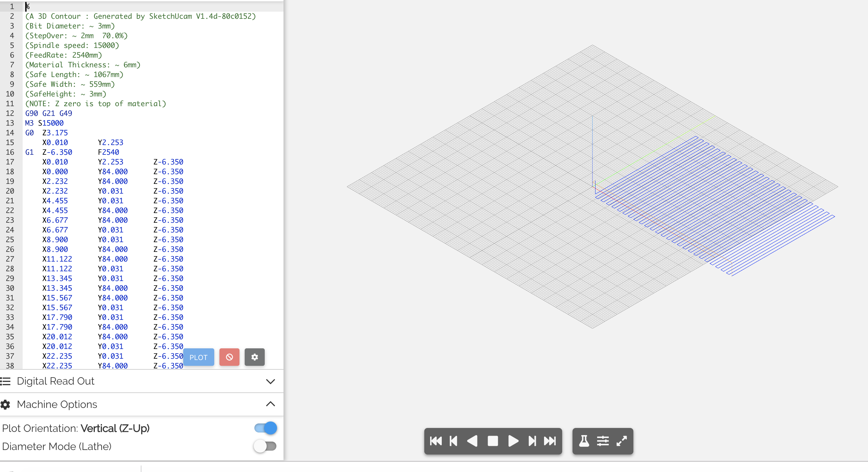Step back one move in playback
This screenshot has width=868, height=472.
[x=453, y=441]
